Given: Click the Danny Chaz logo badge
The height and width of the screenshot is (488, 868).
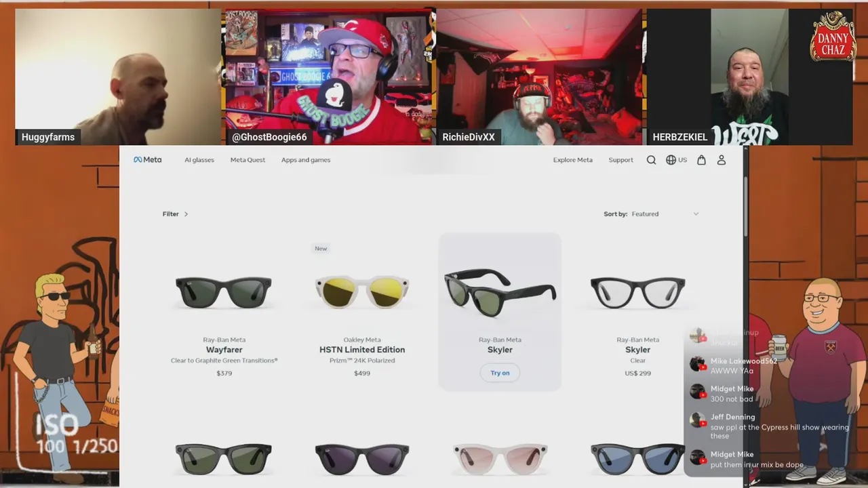Looking at the screenshot, I should (832, 37).
